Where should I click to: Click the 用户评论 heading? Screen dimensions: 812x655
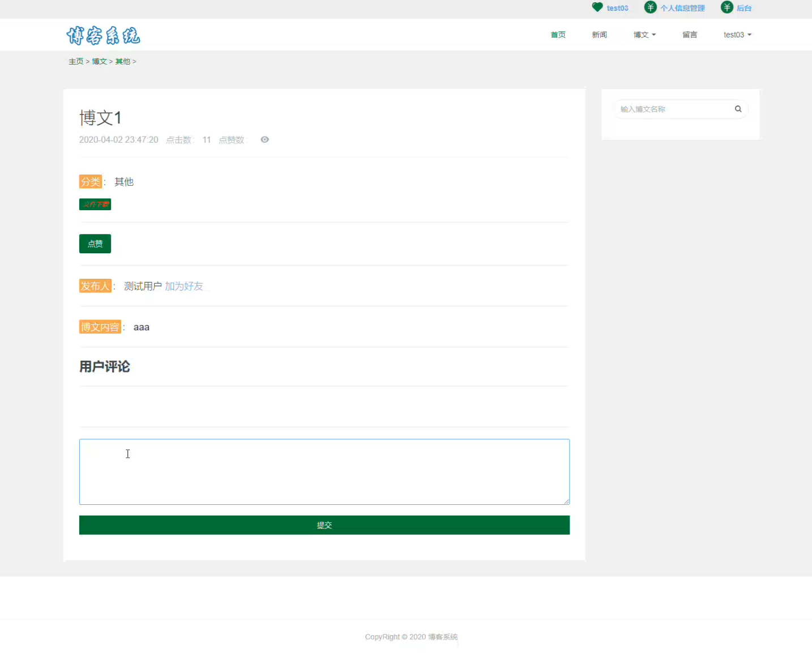coord(105,367)
